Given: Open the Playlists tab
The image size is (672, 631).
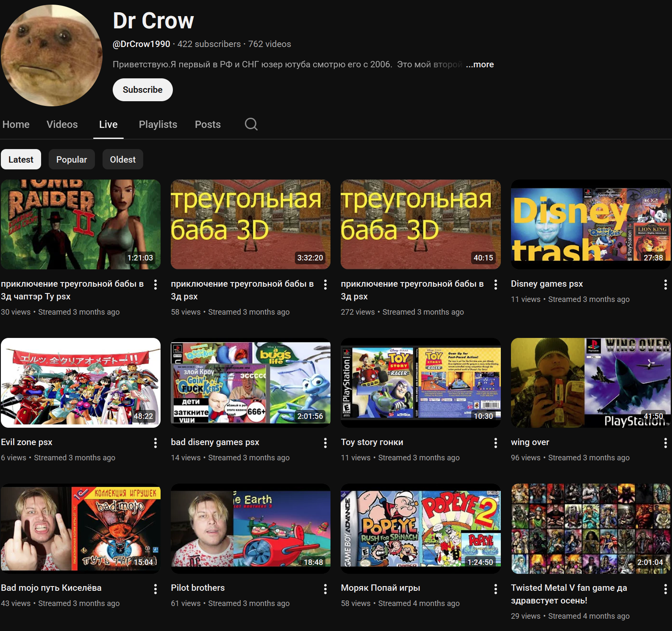Looking at the screenshot, I should (x=158, y=125).
